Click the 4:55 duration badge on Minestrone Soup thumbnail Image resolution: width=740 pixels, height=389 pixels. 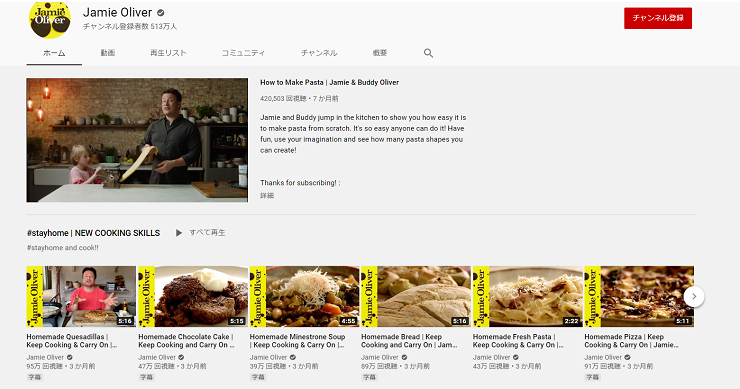click(x=348, y=321)
